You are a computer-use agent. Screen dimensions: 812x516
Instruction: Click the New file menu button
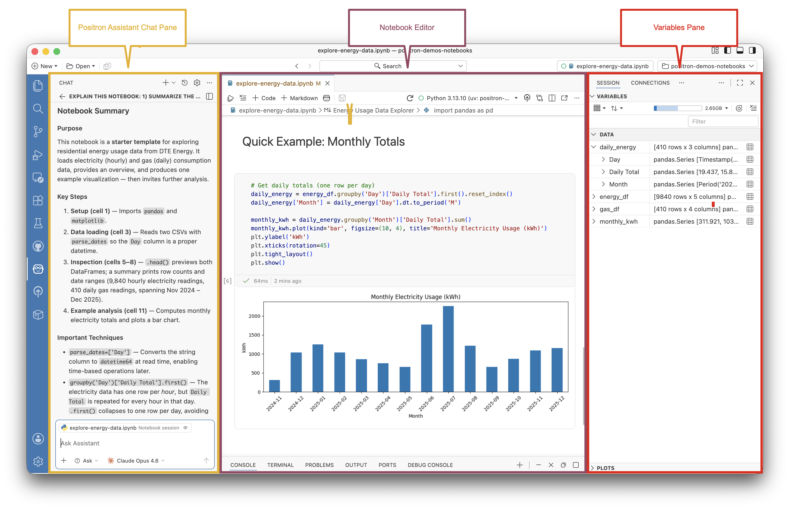(44, 66)
